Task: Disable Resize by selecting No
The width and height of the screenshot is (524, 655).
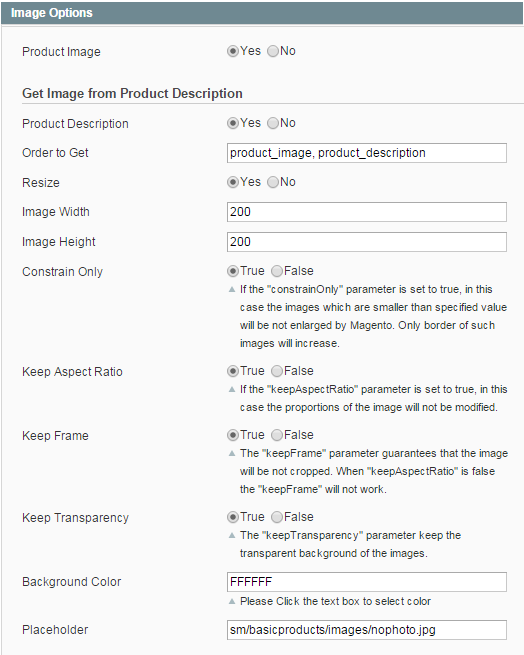Action: (x=272, y=182)
